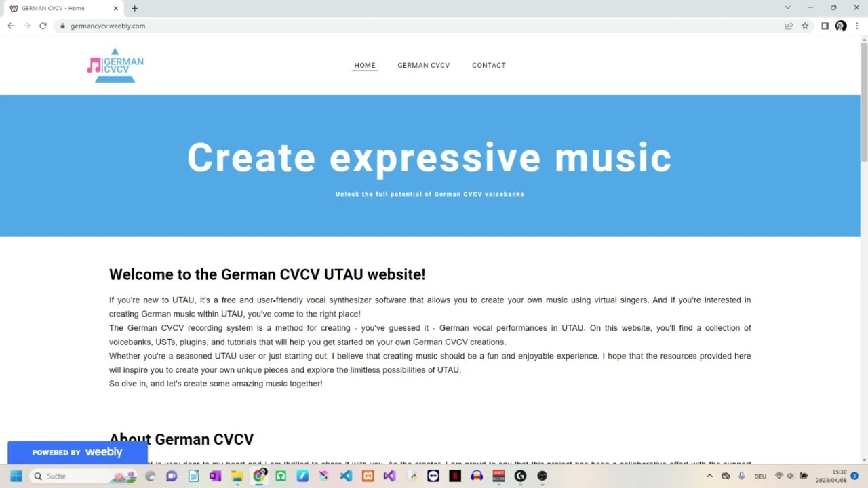868x488 pixels.
Task: Click the 'About German CVCV' heading
Action: (181, 439)
